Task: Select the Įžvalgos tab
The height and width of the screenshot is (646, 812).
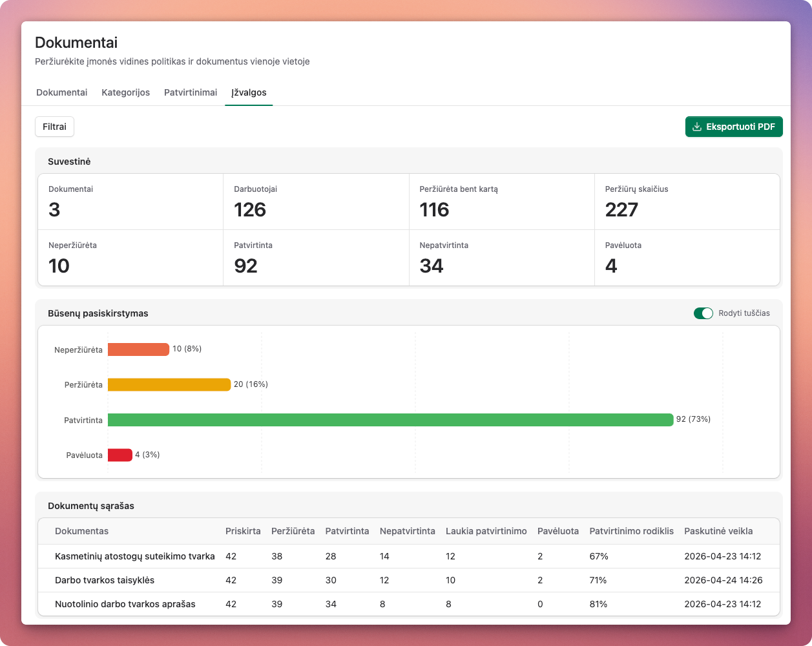Action: click(x=249, y=92)
